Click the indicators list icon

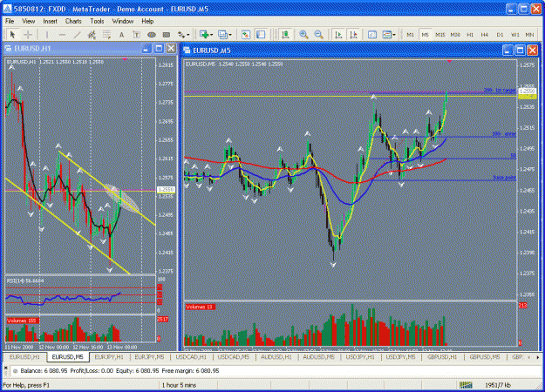coord(372,35)
